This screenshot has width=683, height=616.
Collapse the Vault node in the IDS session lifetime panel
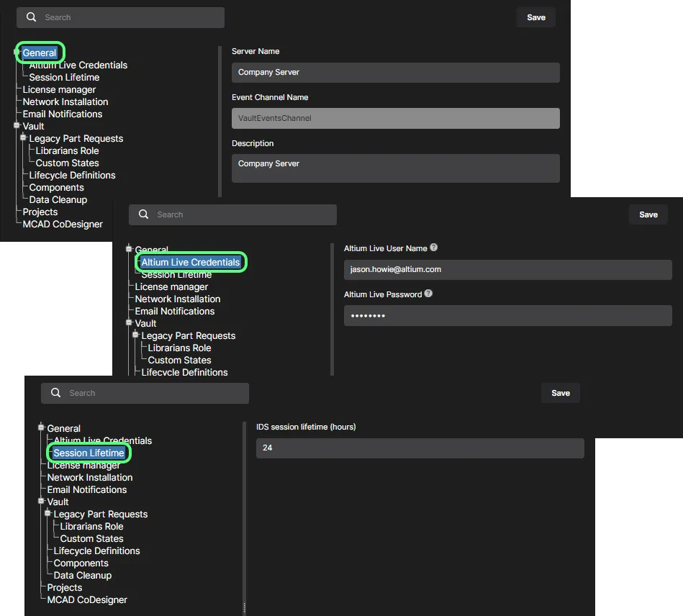point(41,501)
